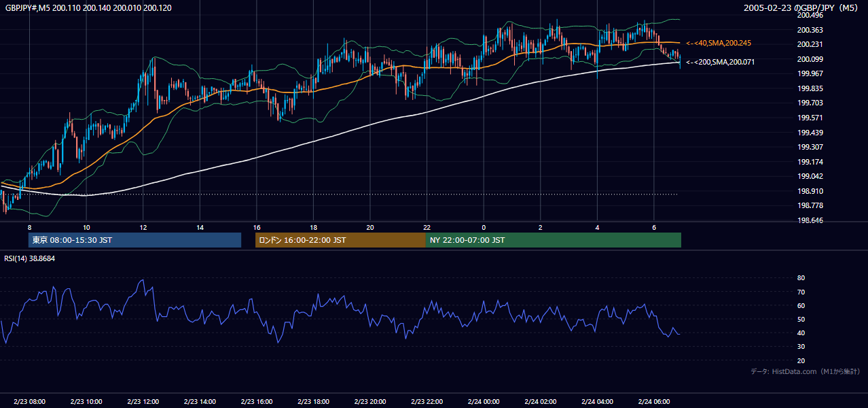Click the time label 2/23 12:00
The height and width of the screenshot is (408, 868).
(x=143, y=401)
